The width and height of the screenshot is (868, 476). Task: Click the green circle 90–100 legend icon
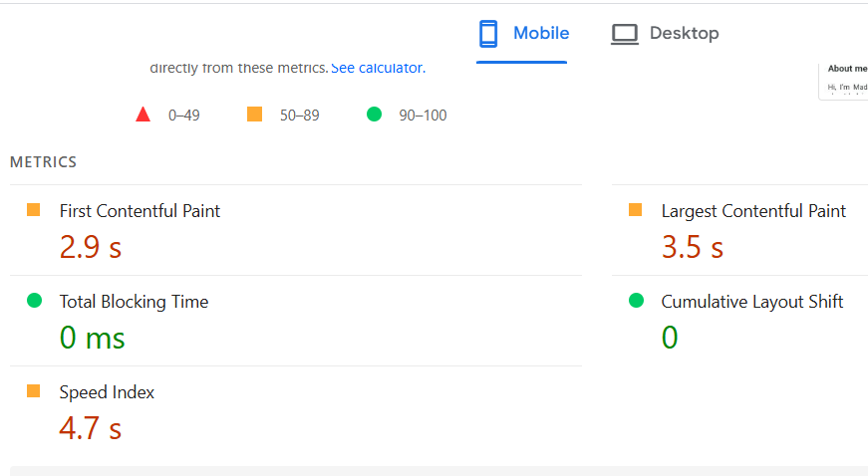pos(375,115)
